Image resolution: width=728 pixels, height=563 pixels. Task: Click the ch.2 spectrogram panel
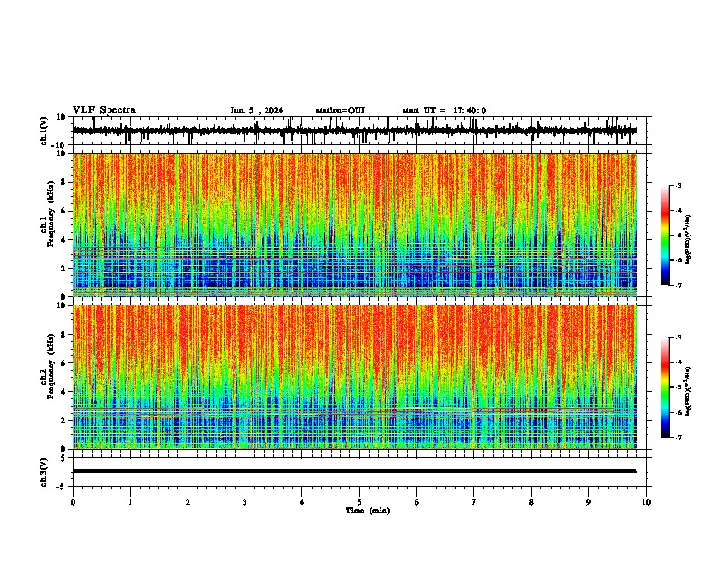355,377
